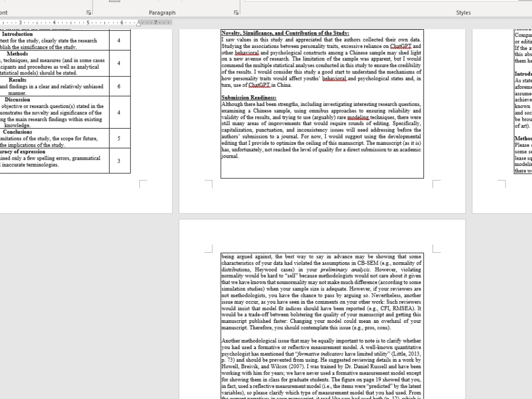This screenshot has height=399, width=532.
Task: Click the 'Results' table row title
Action: pos(18,80)
